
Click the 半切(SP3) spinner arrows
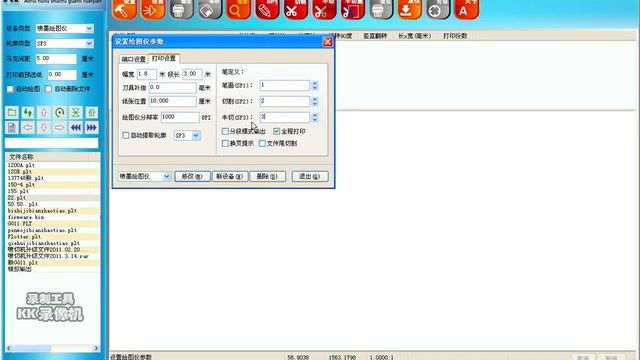coord(314,117)
